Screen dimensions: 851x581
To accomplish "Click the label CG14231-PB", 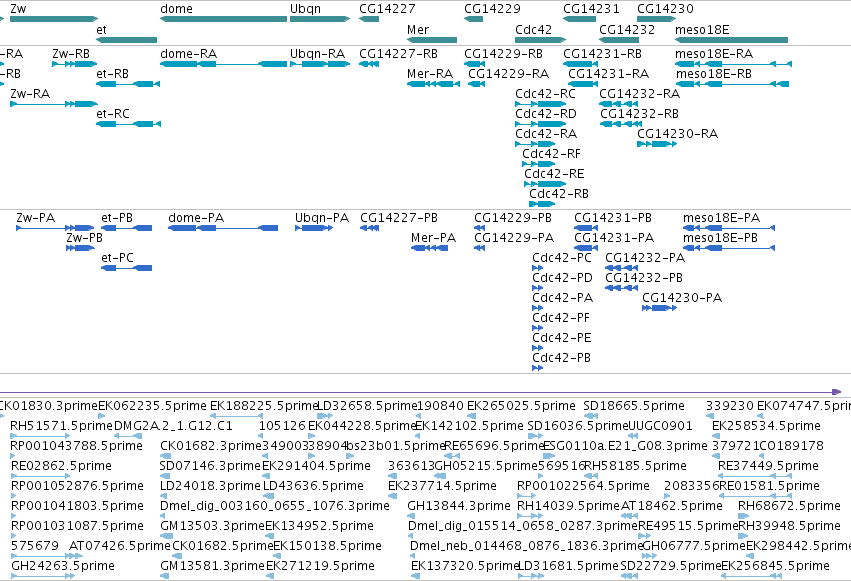I will tap(613, 218).
